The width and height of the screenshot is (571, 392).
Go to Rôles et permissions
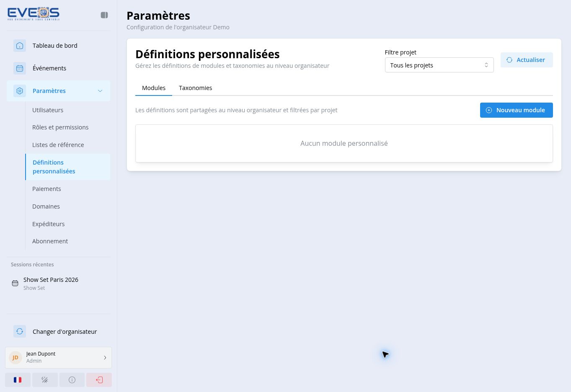(x=67, y=127)
